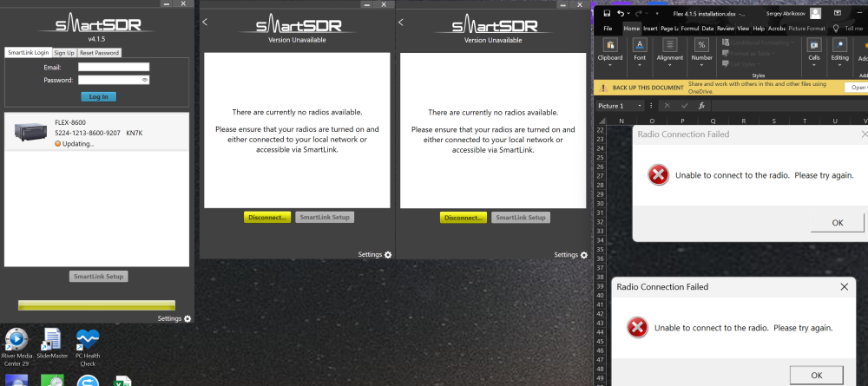Viewport: 868px width, 386px height.
Task: Close the lower Radio Connection Failed dialog
Action: (x=844, y=286)
